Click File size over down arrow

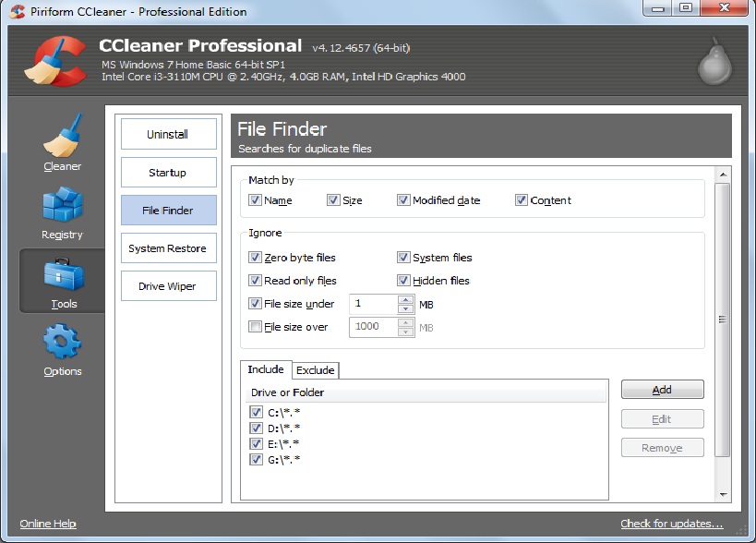tap(405, 332)
